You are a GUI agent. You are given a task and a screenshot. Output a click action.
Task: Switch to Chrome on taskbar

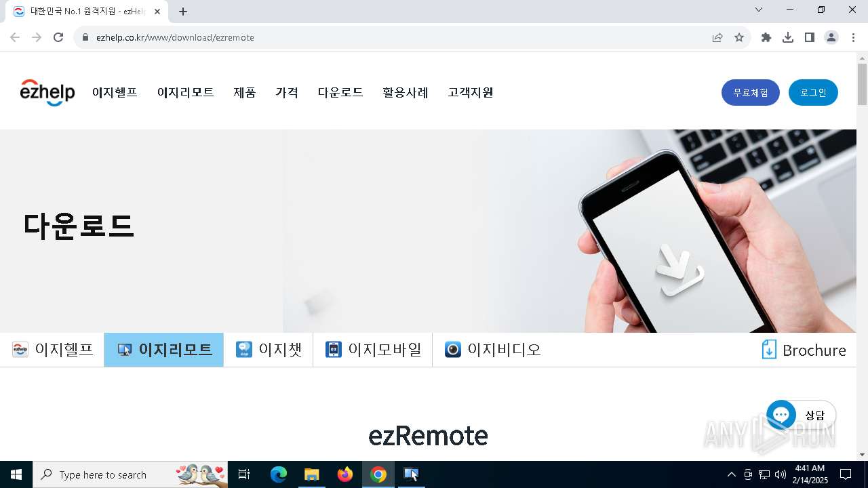pyautogui.click(x=378, y=474)
